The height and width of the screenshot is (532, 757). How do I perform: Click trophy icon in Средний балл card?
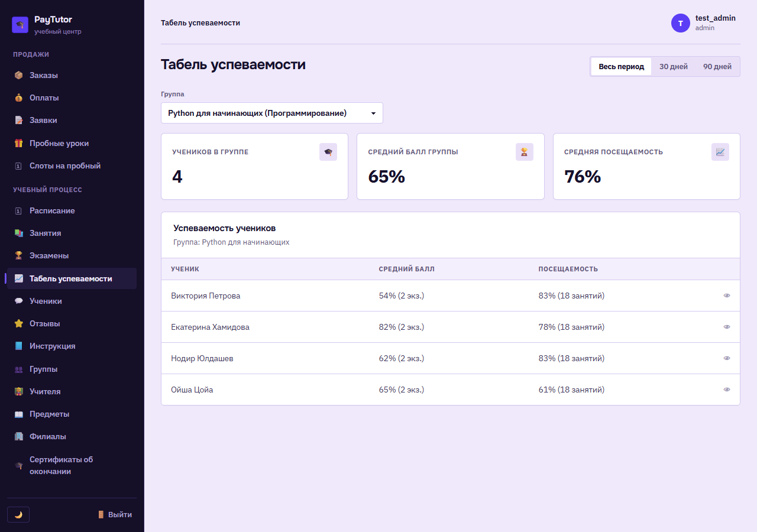point(525,152)
